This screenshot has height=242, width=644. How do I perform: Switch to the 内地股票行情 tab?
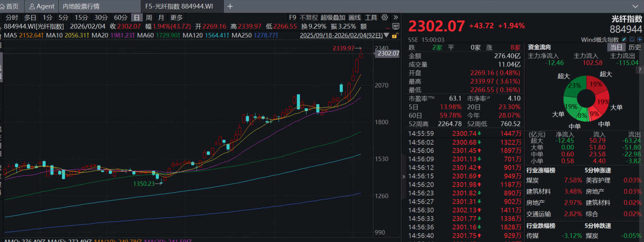coord(81,6)
